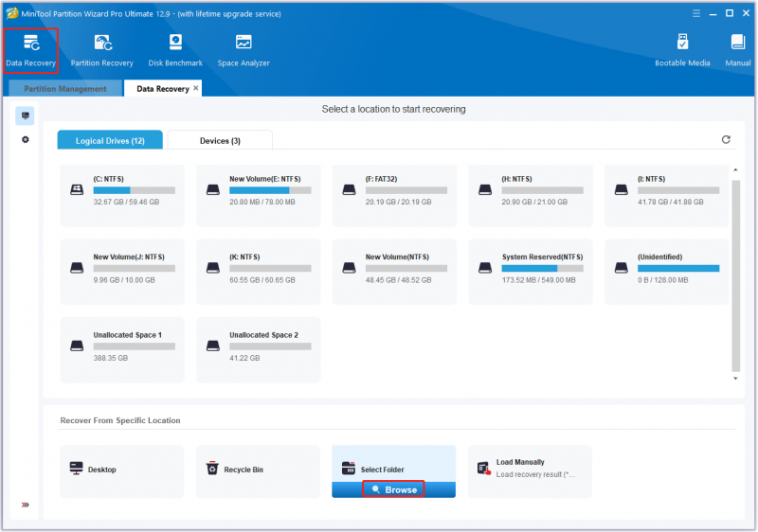Recover from Desktop location

click(x=122, y=471)
